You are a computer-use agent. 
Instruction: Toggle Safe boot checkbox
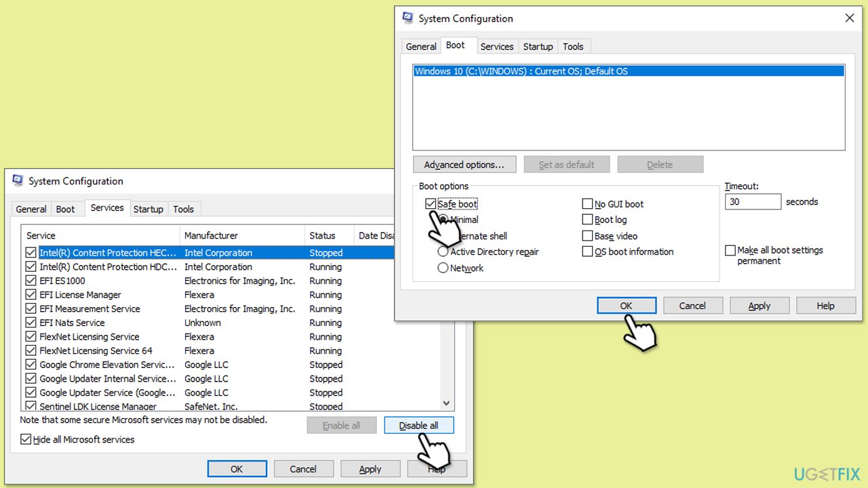coord(431,204)
